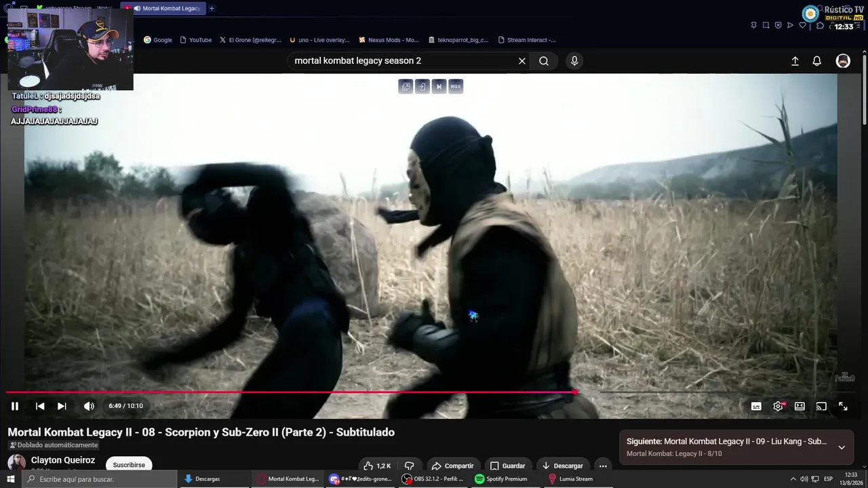Cast the video to a TV
The image size is (868, 488).
(x=821, y=407)
